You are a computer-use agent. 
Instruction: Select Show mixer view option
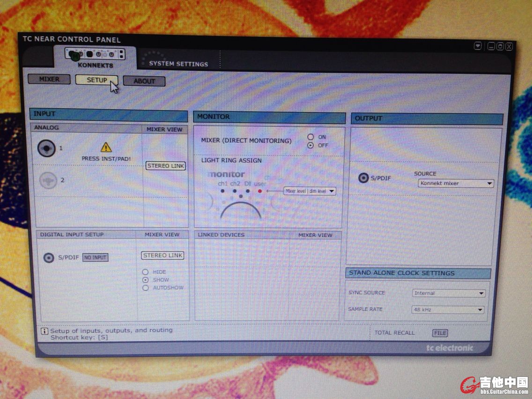[145, 280]
